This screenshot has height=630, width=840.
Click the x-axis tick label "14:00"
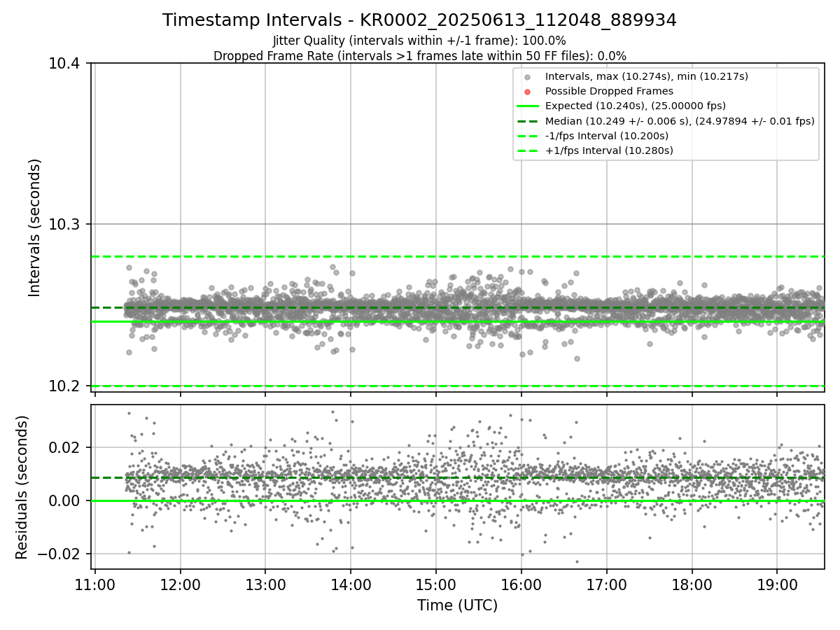click(351, 584)
